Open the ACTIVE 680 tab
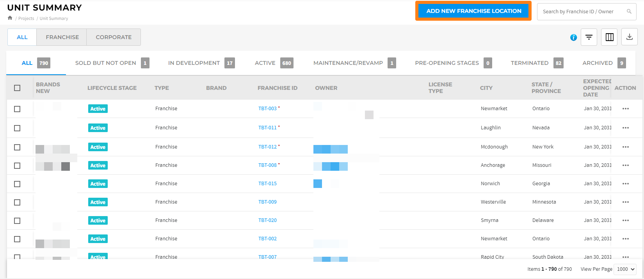This screenshot has height=279, width=644. (274, 63)
